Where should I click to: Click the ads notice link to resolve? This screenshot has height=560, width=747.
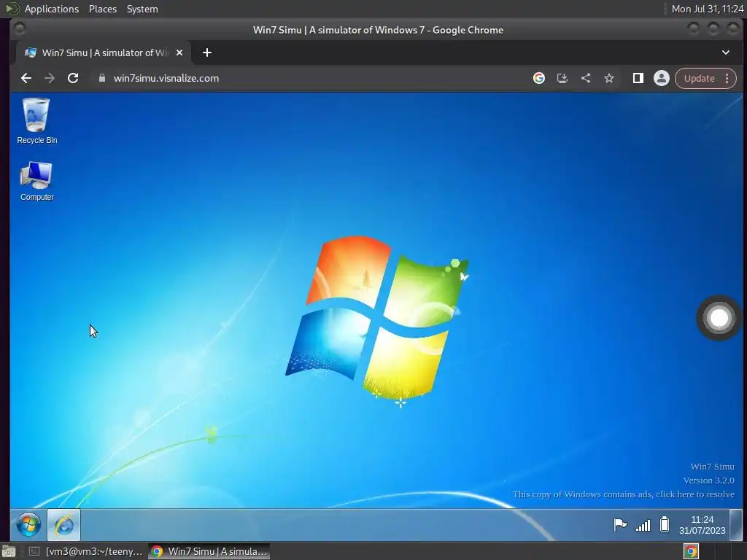point(623,494)
